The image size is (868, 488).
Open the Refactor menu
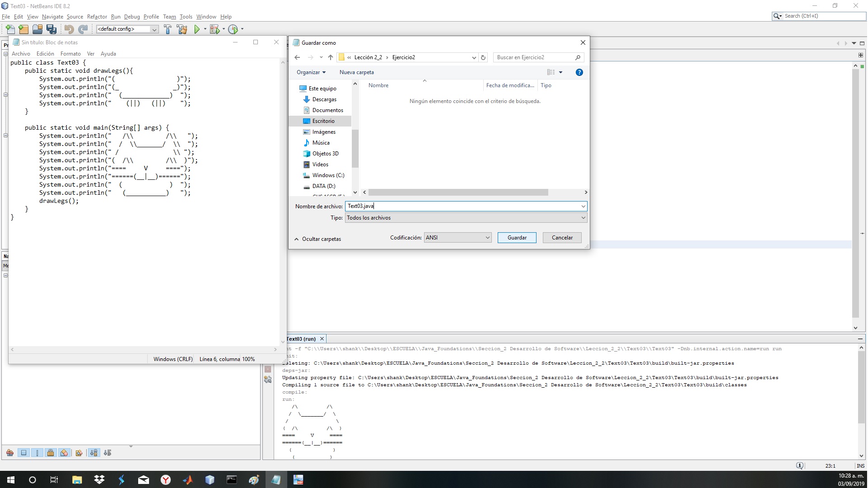[97, 17]
